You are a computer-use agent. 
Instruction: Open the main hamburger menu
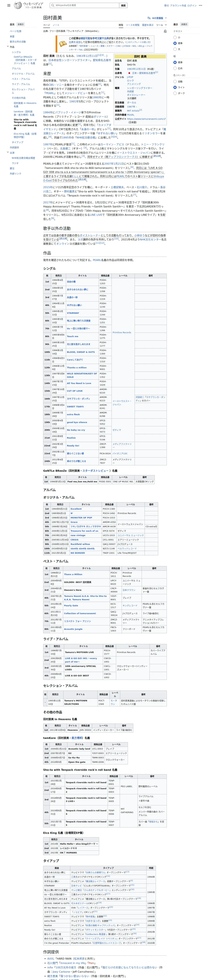(9, 5)
